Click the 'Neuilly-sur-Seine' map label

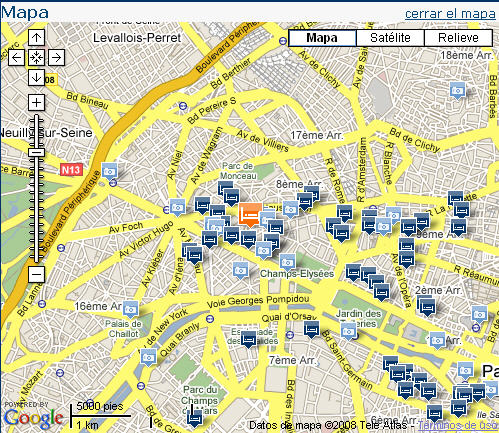point(46,133)
